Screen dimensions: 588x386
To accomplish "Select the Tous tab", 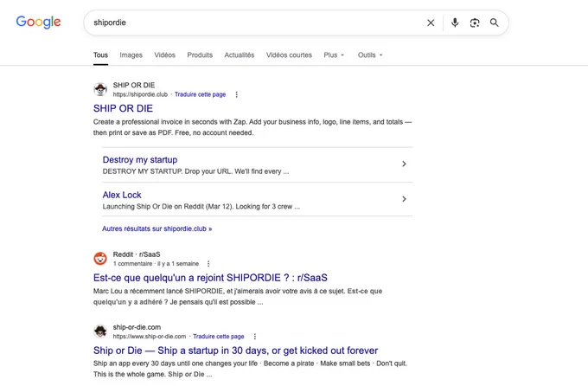I will pyautogui.click(x=100, y=55).
